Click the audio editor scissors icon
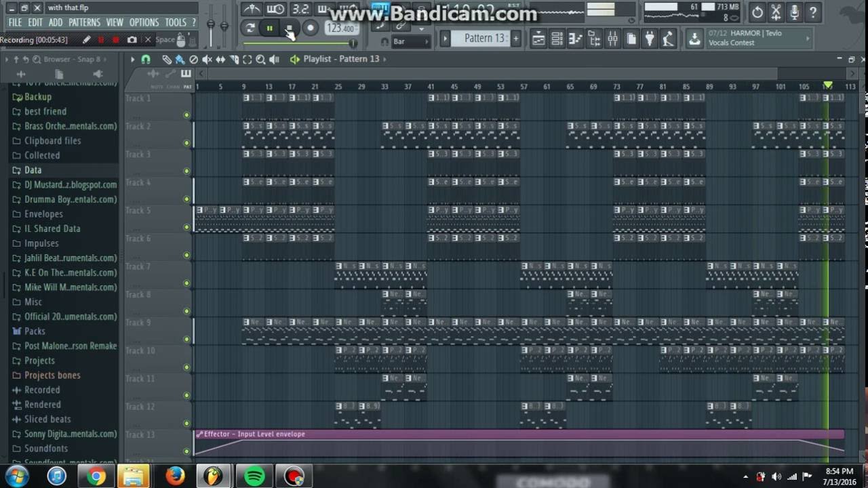The height and width of the screenshot is (488, 868). coord(776,12)
